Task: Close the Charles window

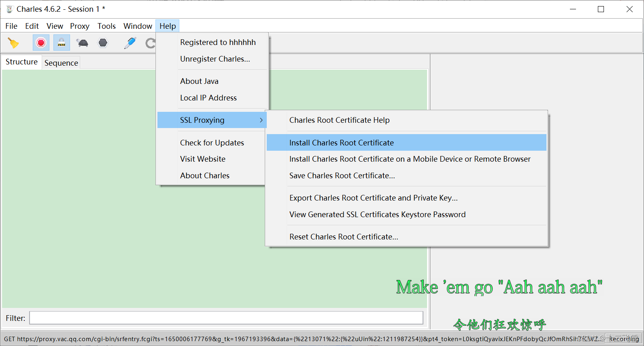Action: click(629, 9)
